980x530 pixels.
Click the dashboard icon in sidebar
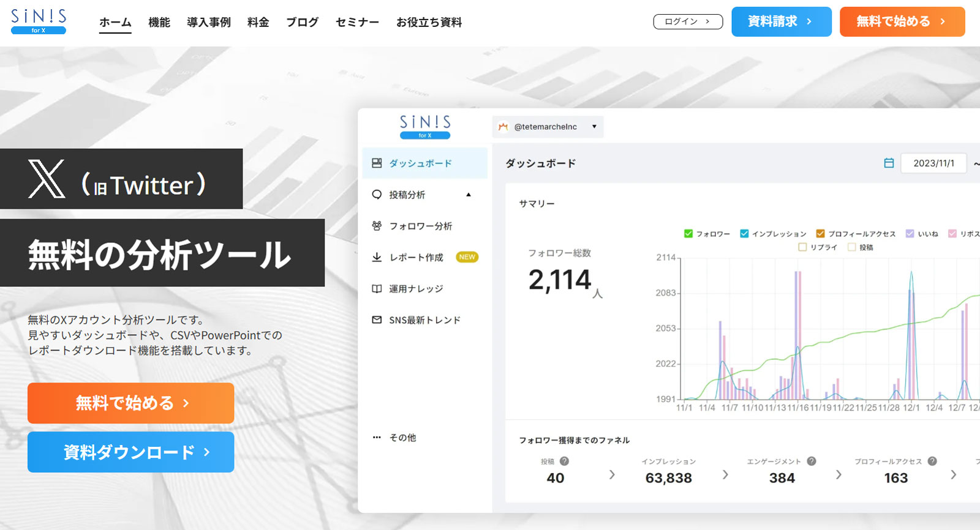coord(377,163)
